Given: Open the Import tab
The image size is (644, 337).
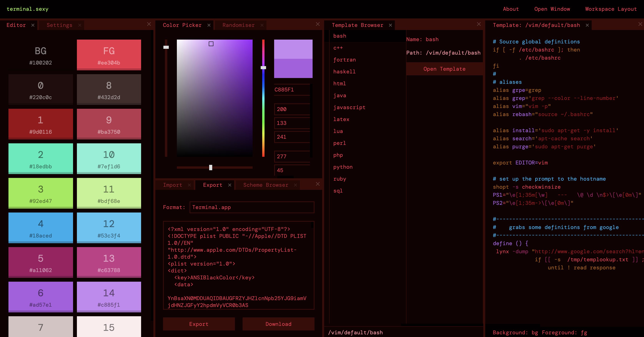Looking at the screenshot, I should click(x=172, y=185).
